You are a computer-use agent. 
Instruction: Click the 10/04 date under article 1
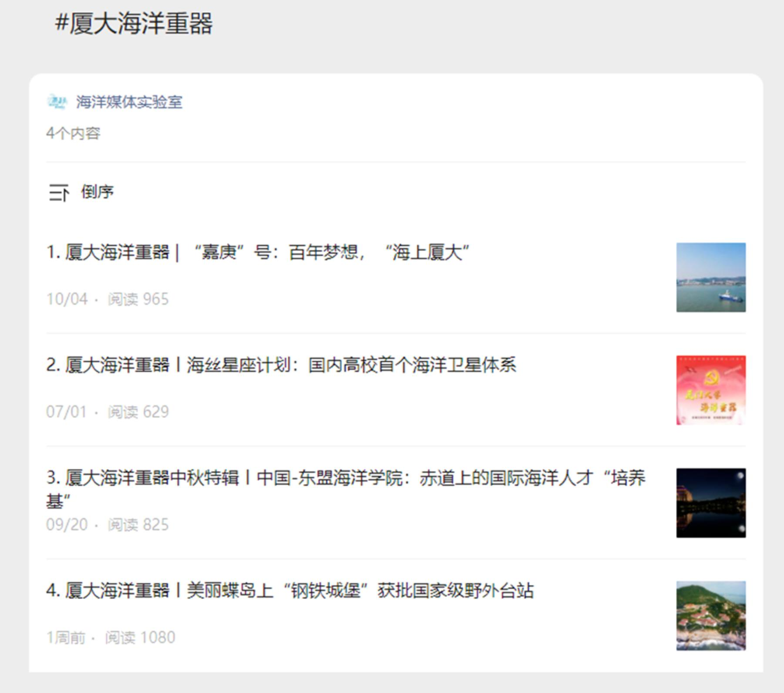(67, 299)
